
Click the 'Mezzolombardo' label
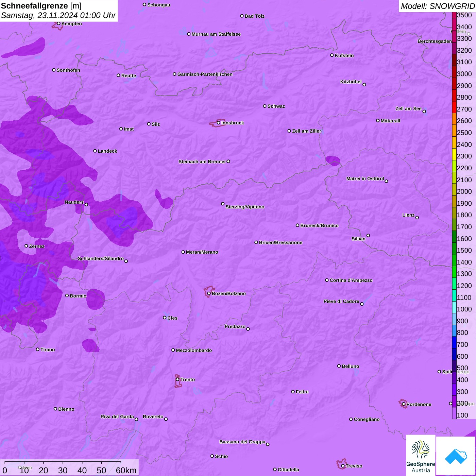[x=194, y=350]
